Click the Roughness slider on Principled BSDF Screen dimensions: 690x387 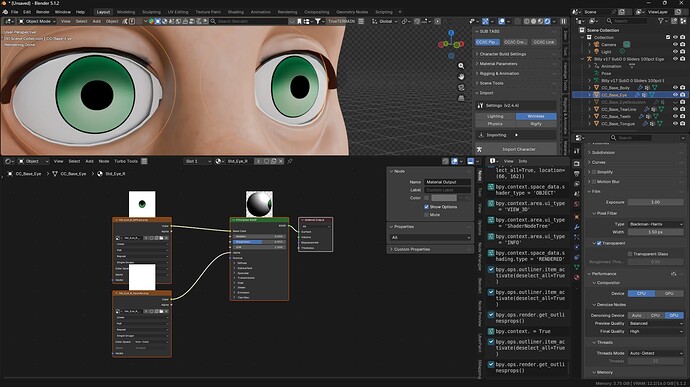point(259,242)
